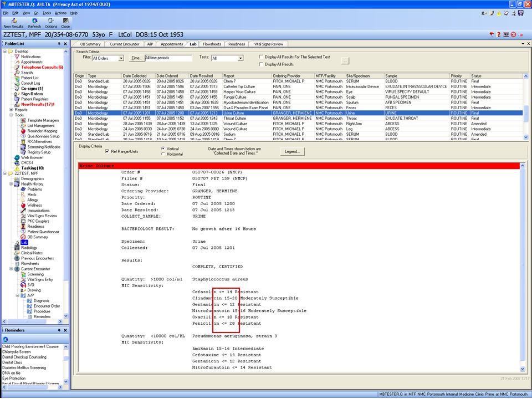Screen dimensions: 532x399
Task: Open Clinical Notes in the Folder List
Action: [32, 253]
